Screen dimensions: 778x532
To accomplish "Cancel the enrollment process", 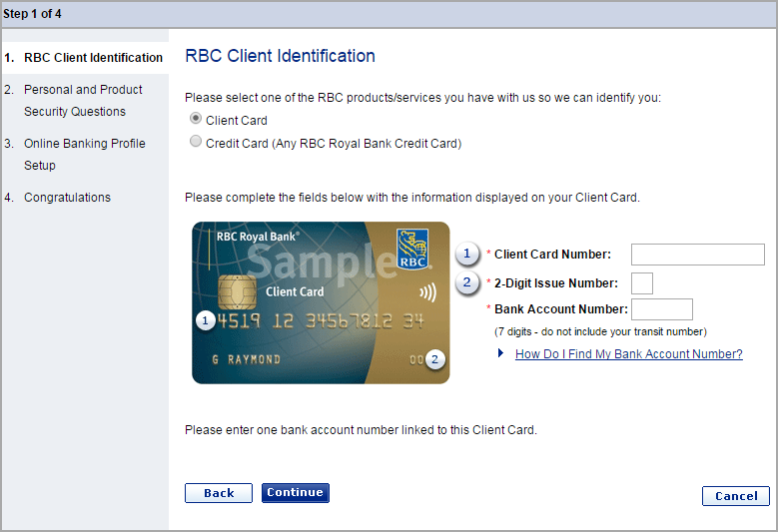I will pyautogui.click(x=736, y=496).
